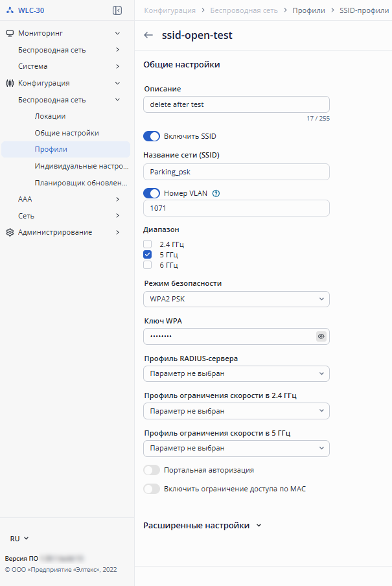Viewport: 392px width, 586px height.
Task: Open Локации in the sidebar menu
Action: point(50,116)
